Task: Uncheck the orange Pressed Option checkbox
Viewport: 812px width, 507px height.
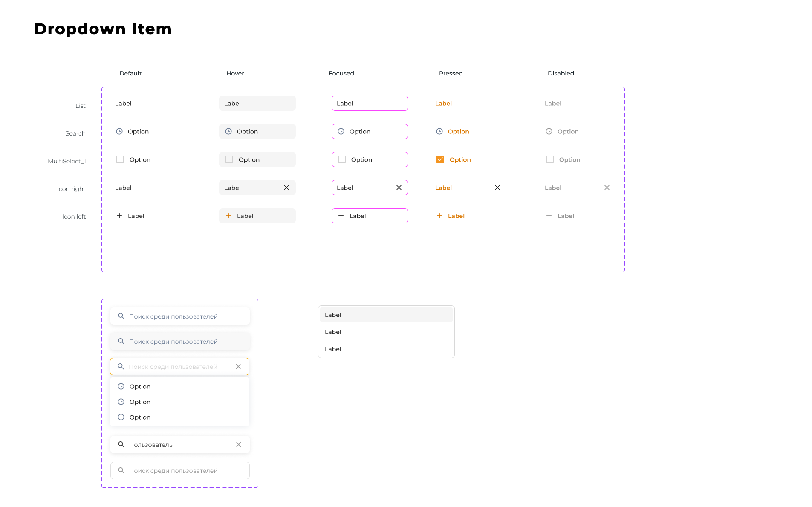Action: [440, 159]
